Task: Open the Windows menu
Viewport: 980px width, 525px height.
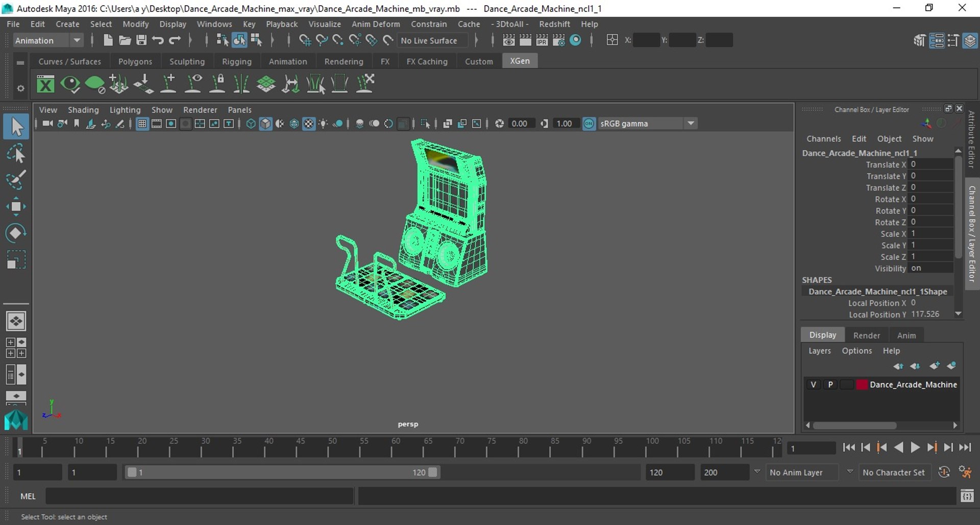Action: 214,24
